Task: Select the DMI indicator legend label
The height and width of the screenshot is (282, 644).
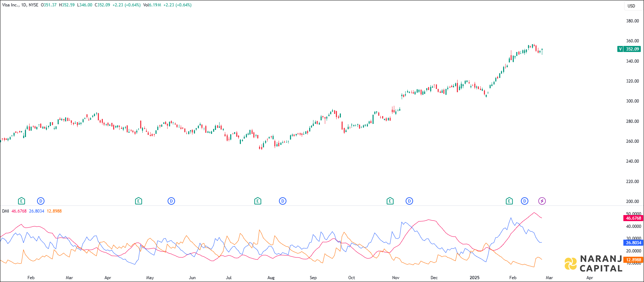Action: coord(5,211)
